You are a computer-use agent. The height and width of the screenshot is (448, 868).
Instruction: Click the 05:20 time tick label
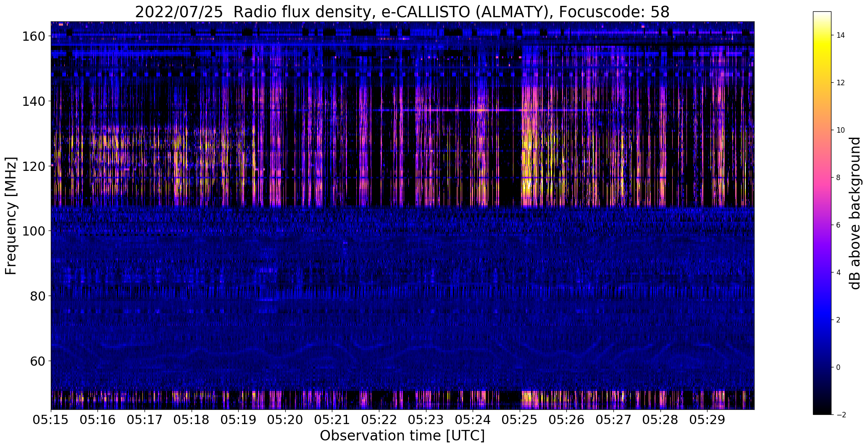[285, 420]
